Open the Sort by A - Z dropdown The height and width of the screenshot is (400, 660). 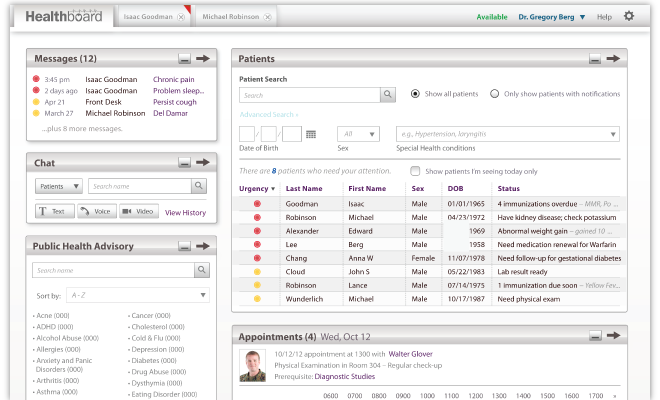point(138,295)
